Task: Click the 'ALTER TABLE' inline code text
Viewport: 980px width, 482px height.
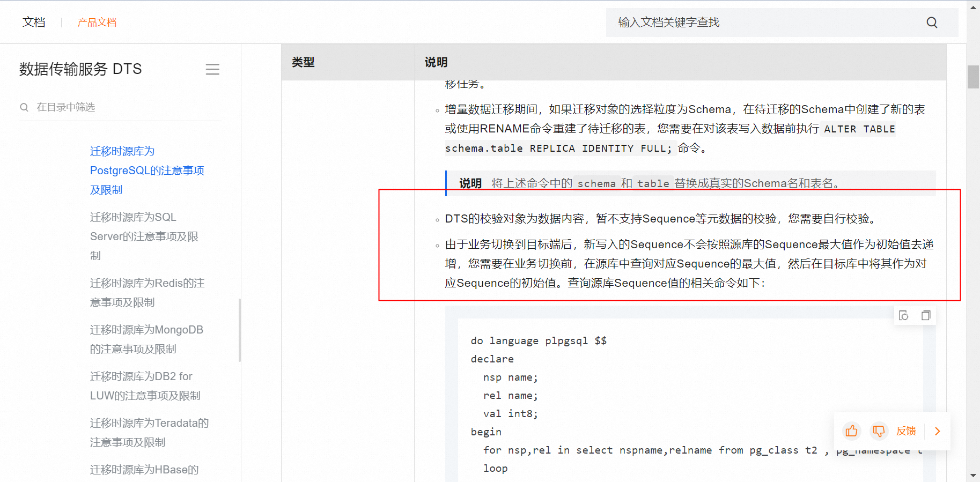Action: (859, 129)
